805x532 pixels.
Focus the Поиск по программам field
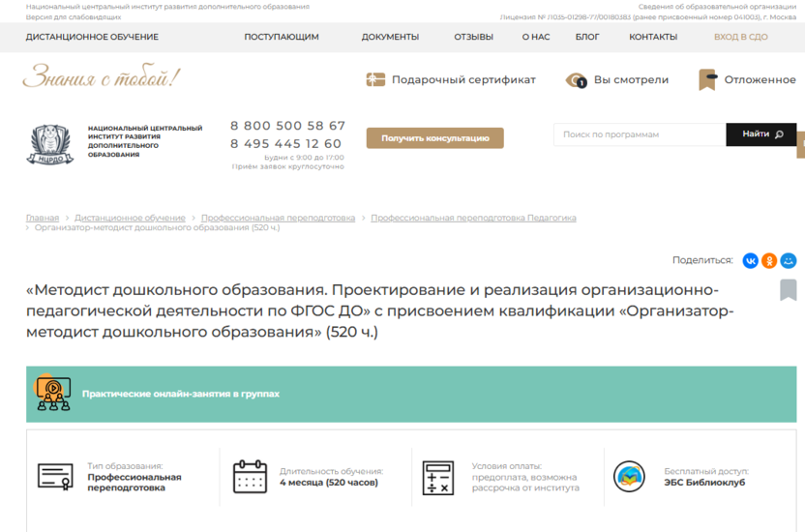640,134
